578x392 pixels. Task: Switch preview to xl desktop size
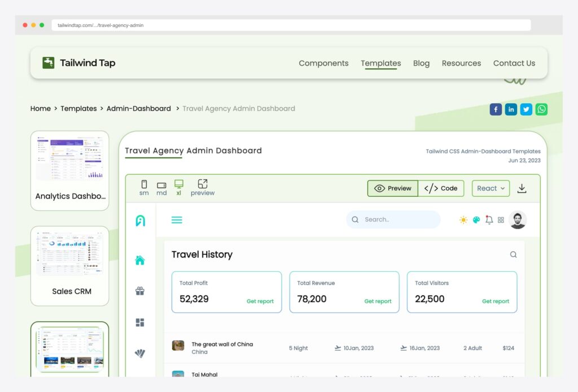pos(179,188)
